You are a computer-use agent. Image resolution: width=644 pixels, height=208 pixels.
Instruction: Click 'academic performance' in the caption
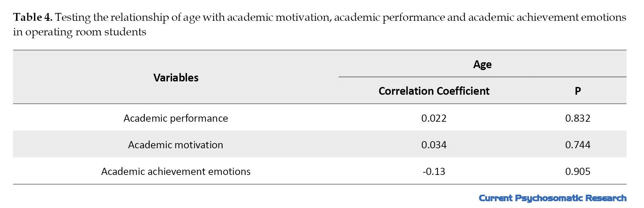pyautogui.click(x=389, y=18)
